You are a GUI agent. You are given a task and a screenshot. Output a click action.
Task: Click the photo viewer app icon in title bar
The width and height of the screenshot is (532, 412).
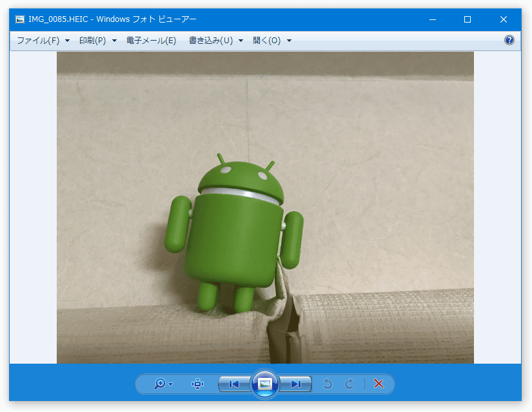pos(20,19)
